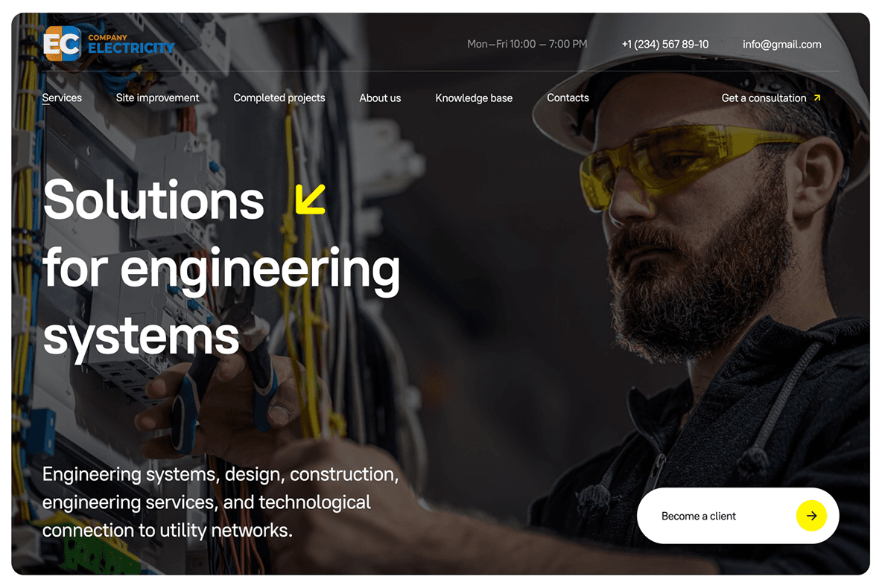882x588 pixels.
Task: Click the info@gmail.com email link
Action: point(781,44)
